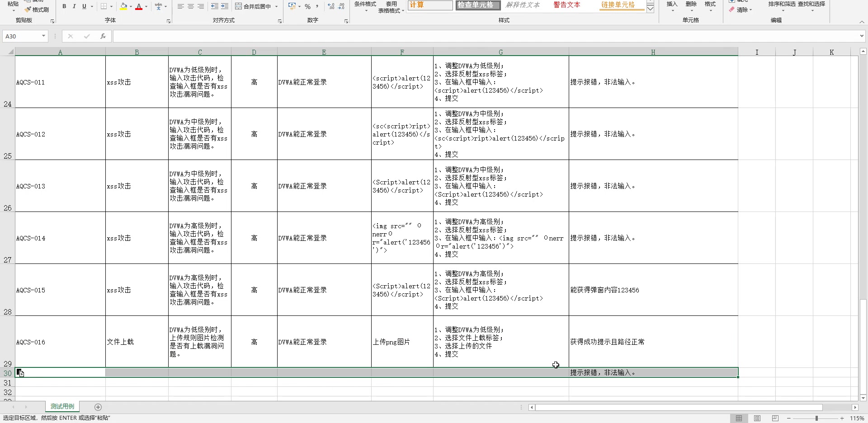Image resolution: width=868 pixels, height=423 pixels.
Task: Open Find and Select (查找和选择)
Action: click(x=811, y=6)
